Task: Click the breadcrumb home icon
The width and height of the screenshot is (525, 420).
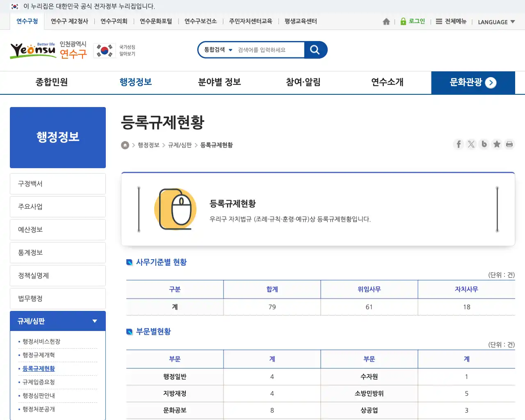Action: pyautogui.click(x=125, y=145)
